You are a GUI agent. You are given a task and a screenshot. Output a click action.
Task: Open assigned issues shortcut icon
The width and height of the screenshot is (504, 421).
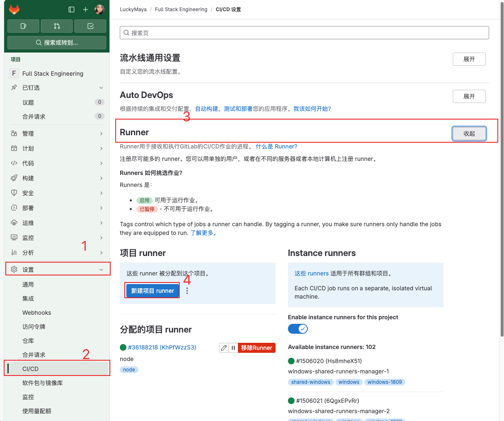(x=24, y=26)
